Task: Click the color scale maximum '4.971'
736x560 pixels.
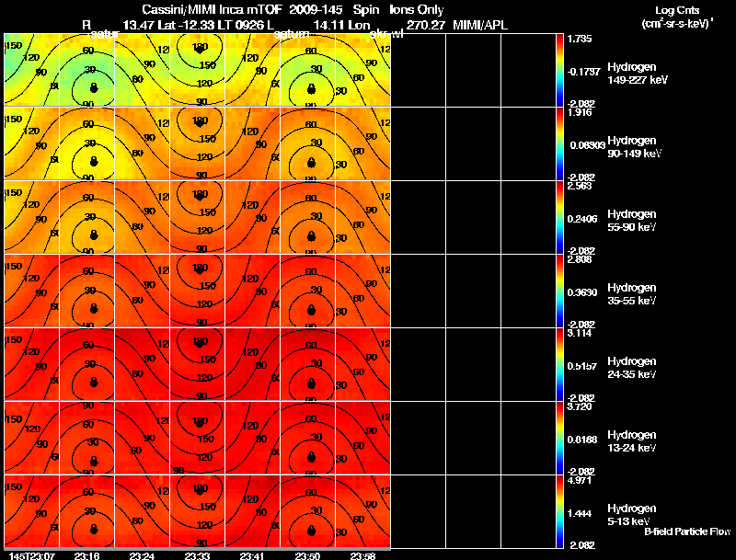Action: coord(580,480)
